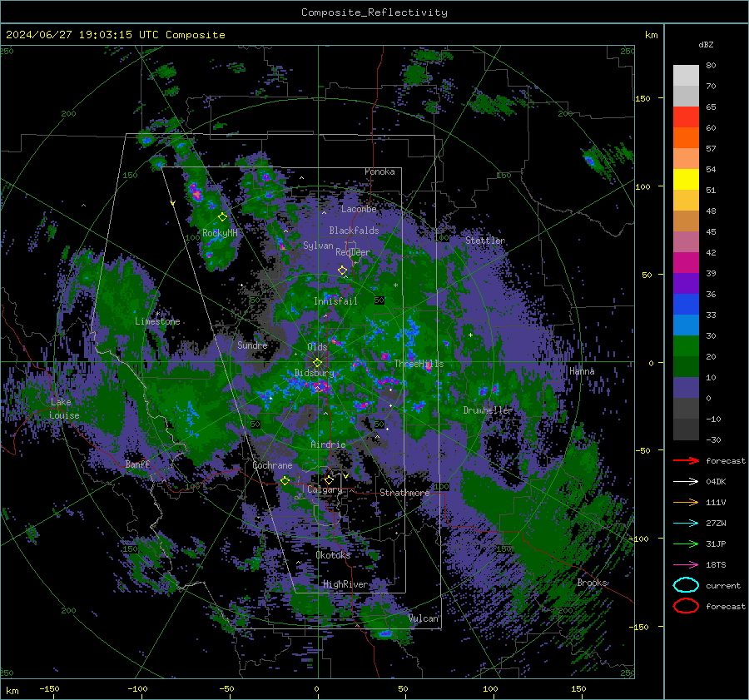Viewport: 749px width, 700px height.
Task: Click the 18TS legend label
Action: pos(716,565)
